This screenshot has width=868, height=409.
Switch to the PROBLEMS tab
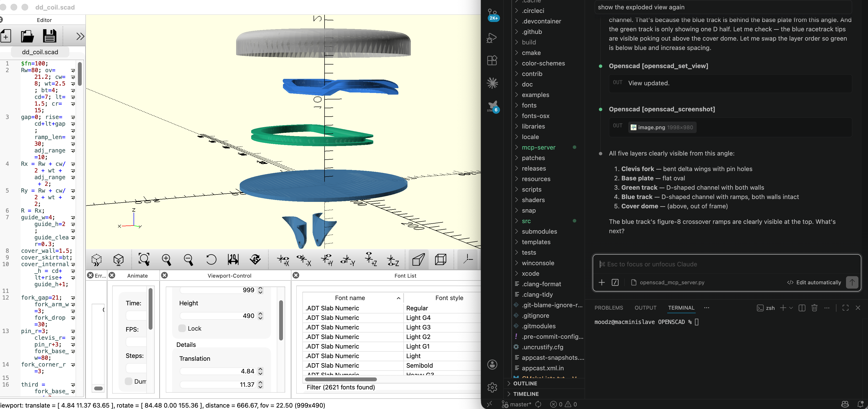coord(608,308)
